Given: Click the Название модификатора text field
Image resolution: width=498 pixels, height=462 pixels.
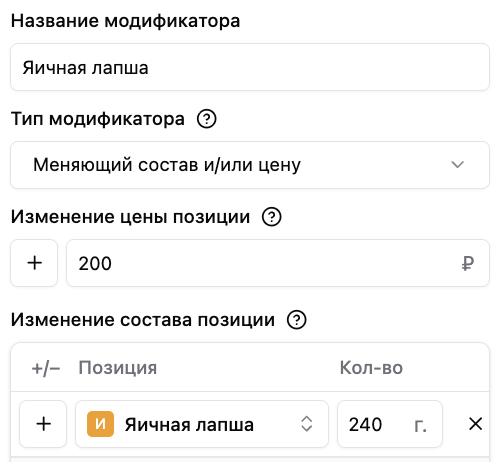Looking at the screenshot, I should tap(250, 67).
